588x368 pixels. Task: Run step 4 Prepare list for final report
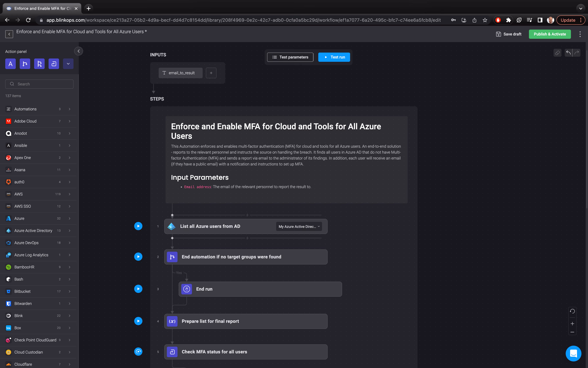click(x=138, y=321)
